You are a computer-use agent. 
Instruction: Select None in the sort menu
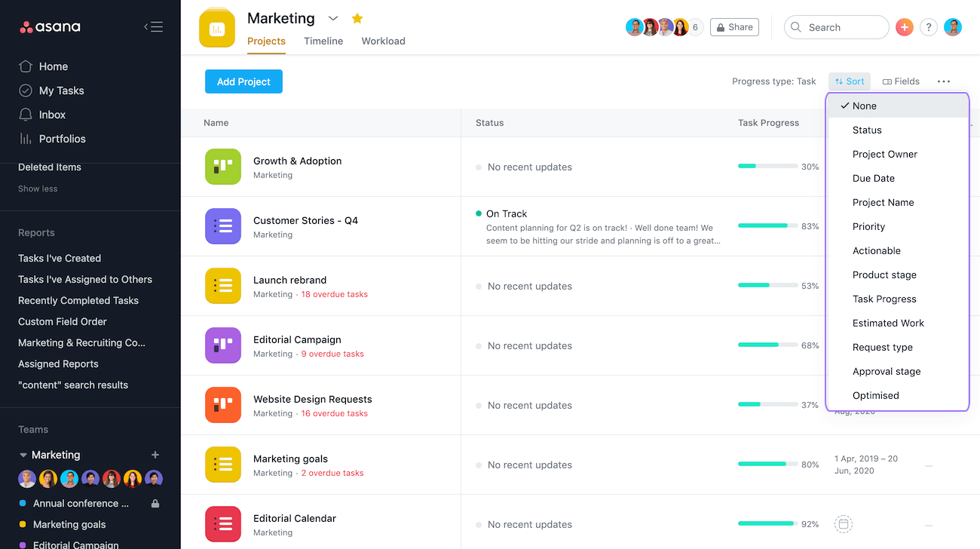(897, 106)
